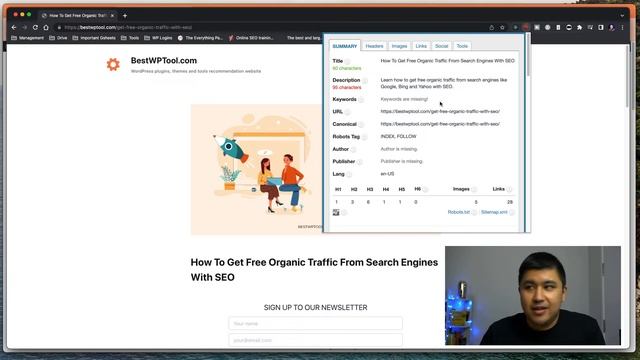
Task: Bookmark this page with the star icon
Action: 502,27
